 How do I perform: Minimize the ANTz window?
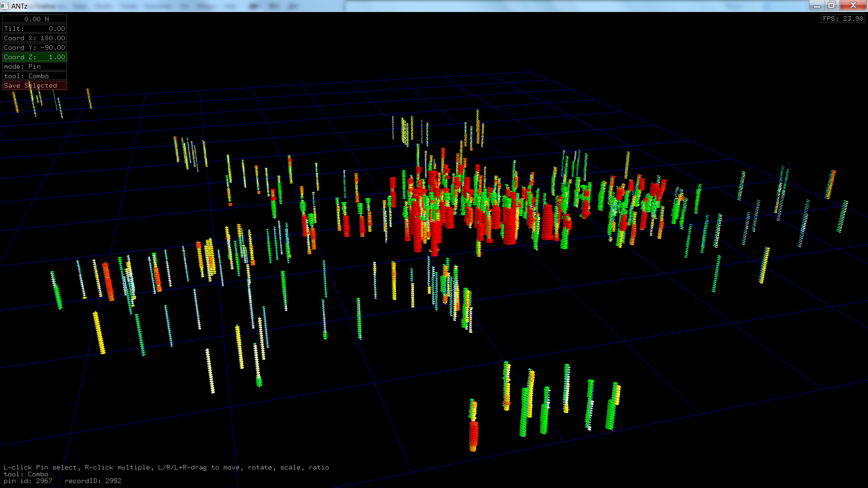pos(816,5)
